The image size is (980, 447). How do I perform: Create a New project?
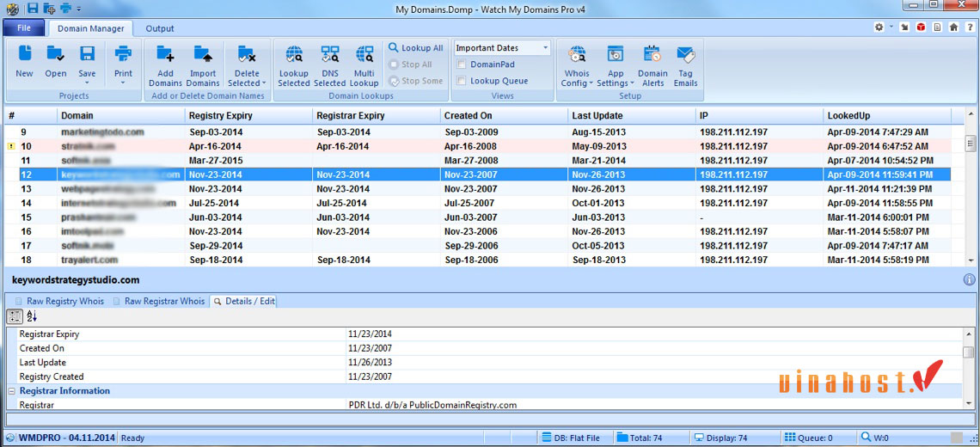[24, 62]
